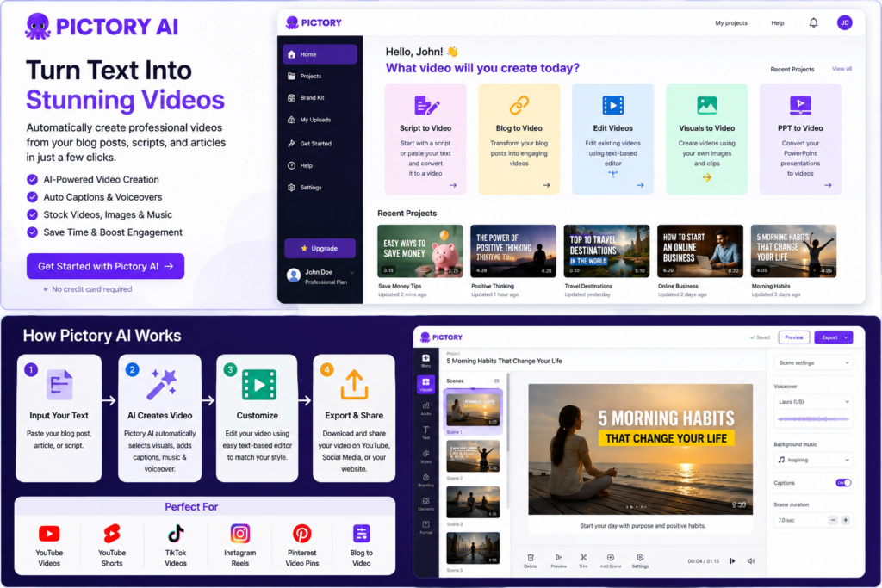
Task: Open the Laura (US) voiceover dropdown
Action: 813,402
